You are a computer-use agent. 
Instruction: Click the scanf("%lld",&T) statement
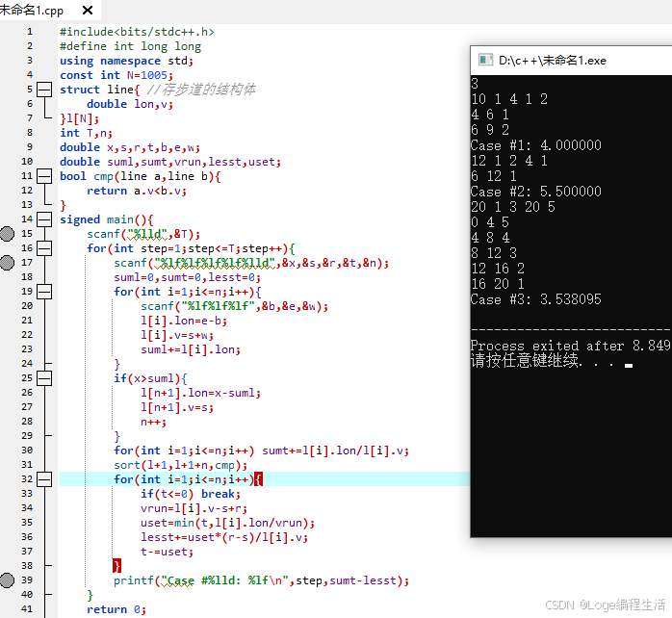(x=143, y=234)
